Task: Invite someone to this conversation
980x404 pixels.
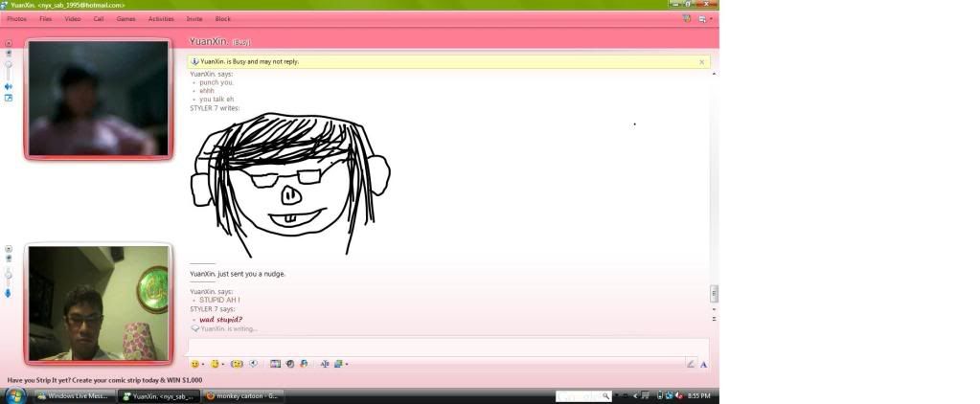Action: click(x=194, y=19)
